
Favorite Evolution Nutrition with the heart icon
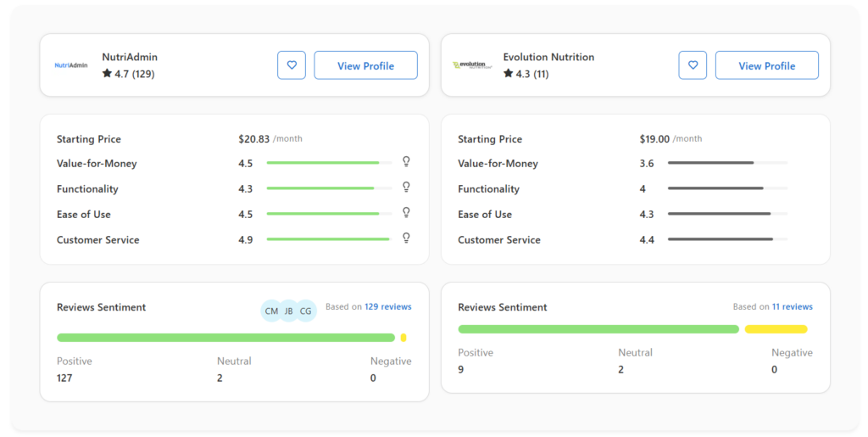click(693, 65)
